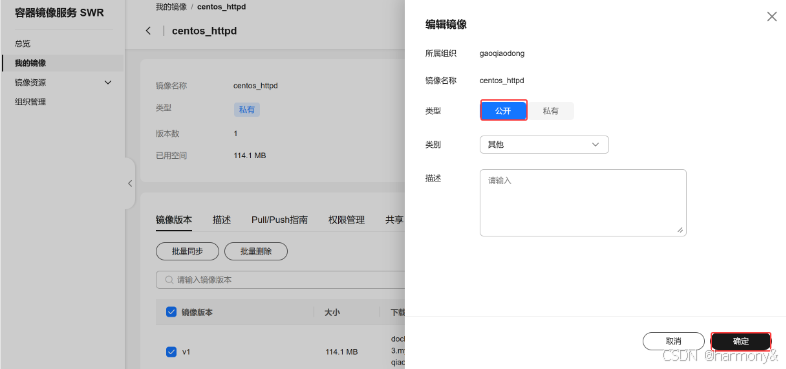
Task: Click the 批量同步 button
Action: 187,252
